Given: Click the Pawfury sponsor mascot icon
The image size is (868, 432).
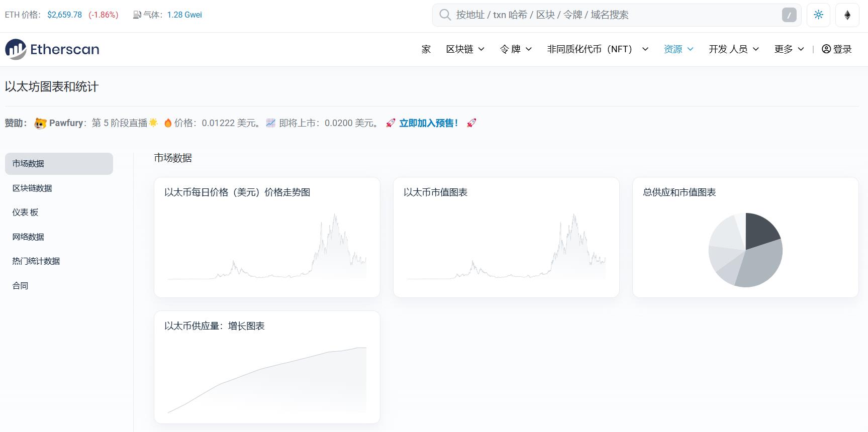Looking at the screenshot, I should pos(40,123).
